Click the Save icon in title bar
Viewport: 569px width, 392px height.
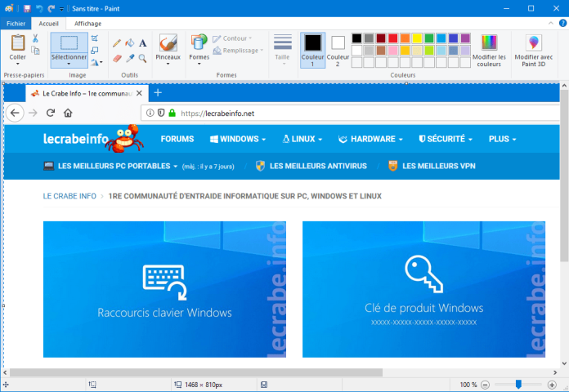tap(27, 8)
